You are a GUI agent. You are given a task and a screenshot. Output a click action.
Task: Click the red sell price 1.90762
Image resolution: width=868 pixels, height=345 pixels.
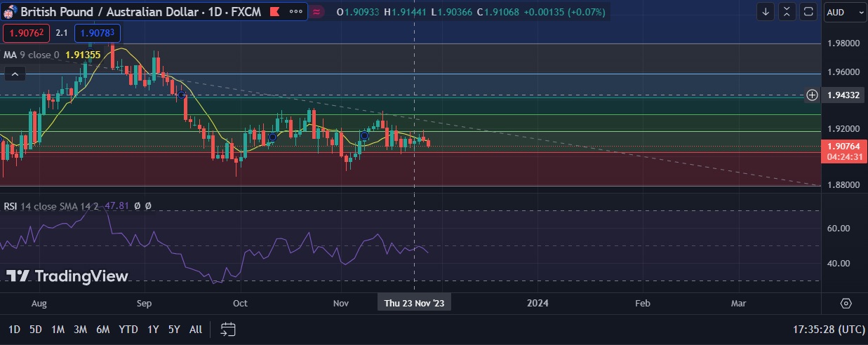click(x=25, y=32)
